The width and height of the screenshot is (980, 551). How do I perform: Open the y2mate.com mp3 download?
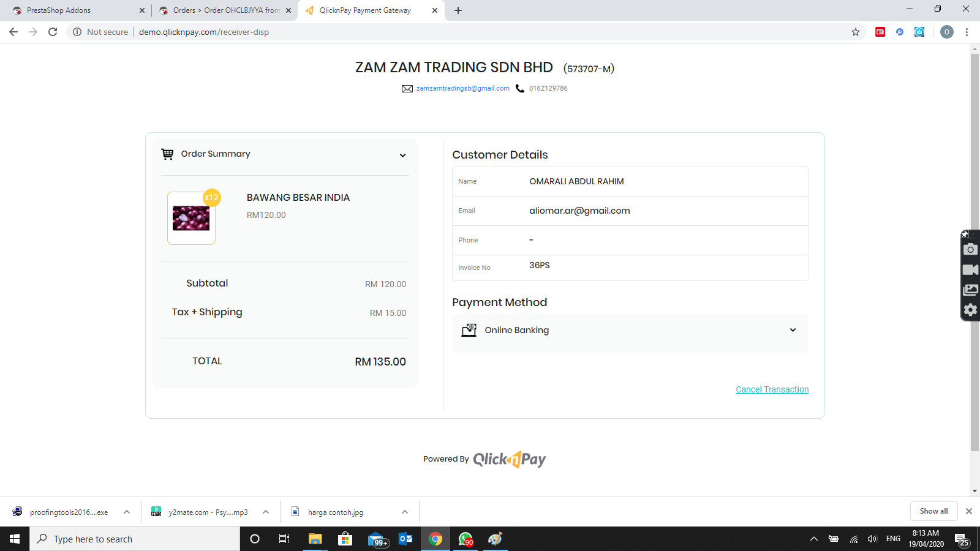click(200, 512)
